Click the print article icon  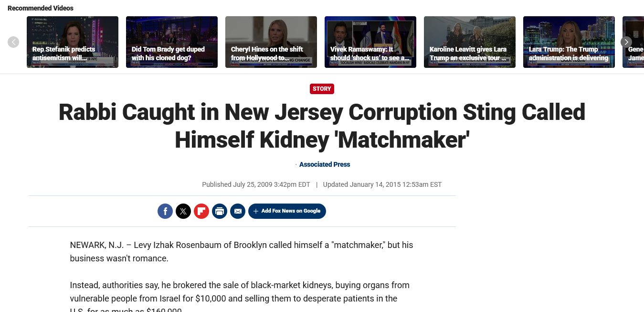220,211
